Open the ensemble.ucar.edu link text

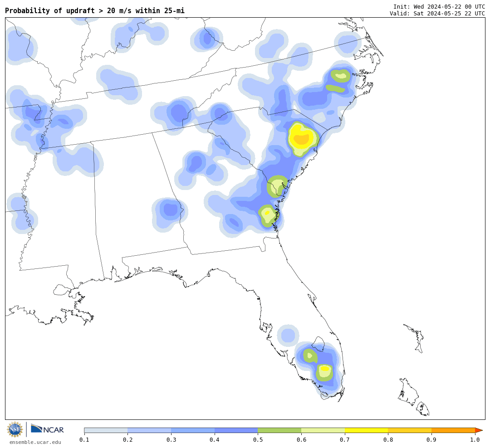(x=35, y=442)
